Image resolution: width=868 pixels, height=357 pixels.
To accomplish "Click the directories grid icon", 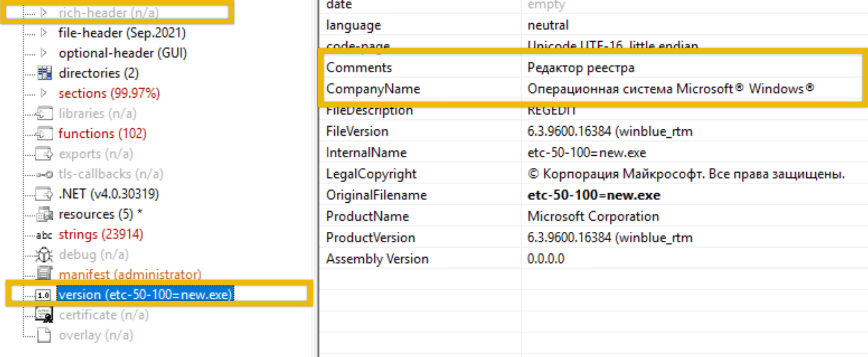I will click(44, 73).
